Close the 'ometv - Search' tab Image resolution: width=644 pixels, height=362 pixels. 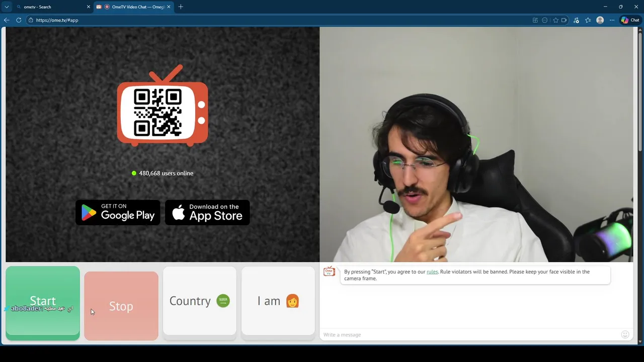[89, 7]
